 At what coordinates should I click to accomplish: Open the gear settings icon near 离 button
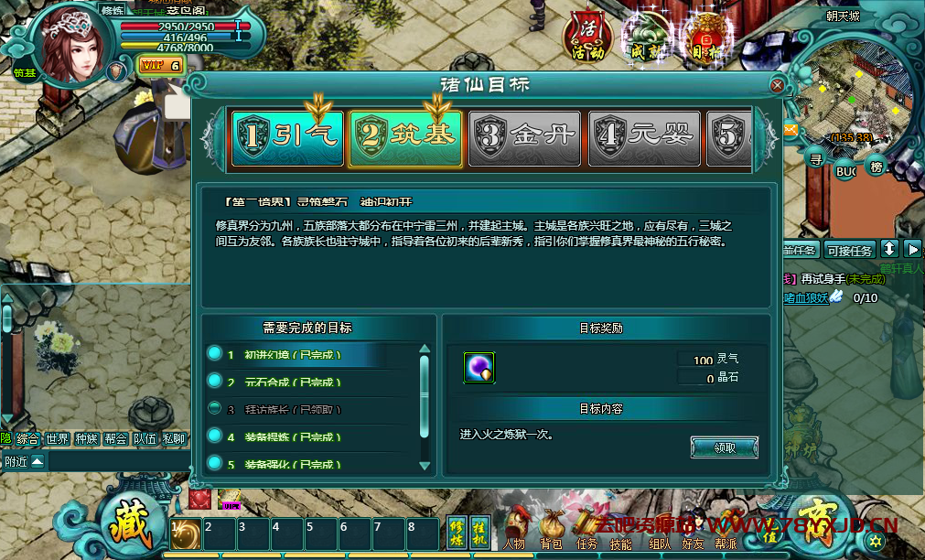(x=876, y=541)
